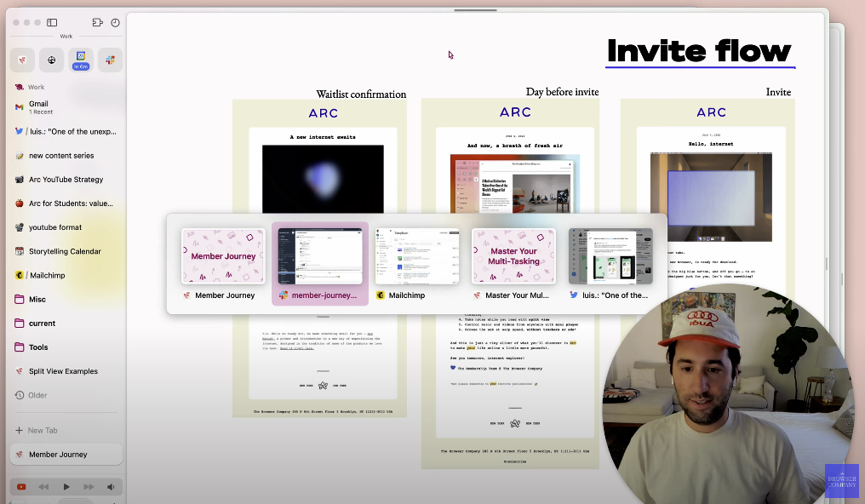Click the Slack icon beside the "member-journey..." label
The height and width of the screenshot is (504, 865).
pyautogui.click(x=283, y=295)
